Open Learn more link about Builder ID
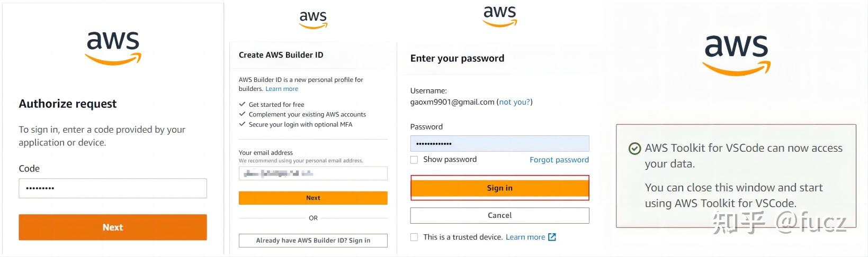Screen dimensions: 868x257 coord(282,89)
